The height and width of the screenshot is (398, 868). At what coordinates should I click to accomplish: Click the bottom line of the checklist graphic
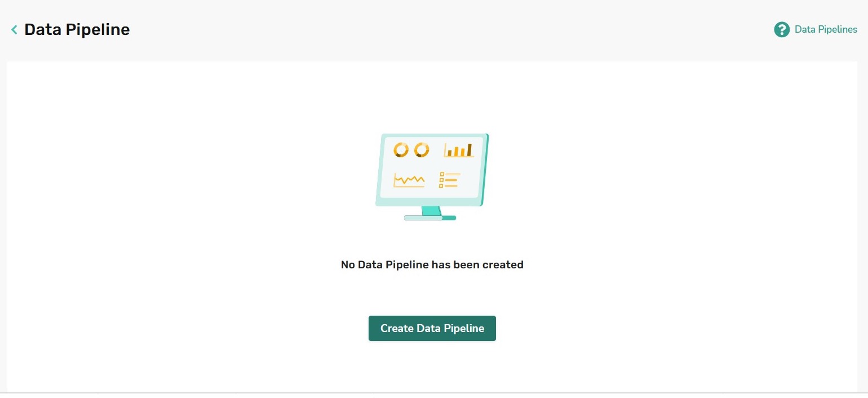point(451,186)
